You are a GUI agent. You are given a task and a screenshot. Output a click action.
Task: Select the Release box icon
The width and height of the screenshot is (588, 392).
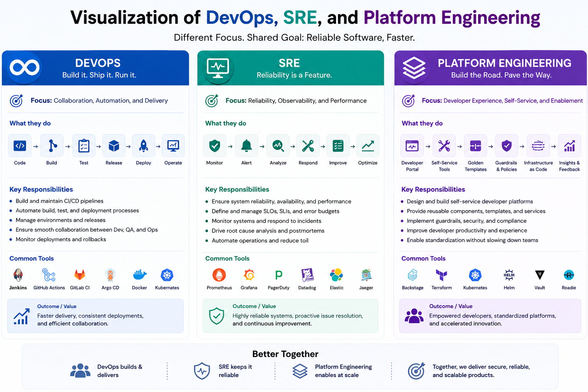pyautogui.click(x=114, y=145)
